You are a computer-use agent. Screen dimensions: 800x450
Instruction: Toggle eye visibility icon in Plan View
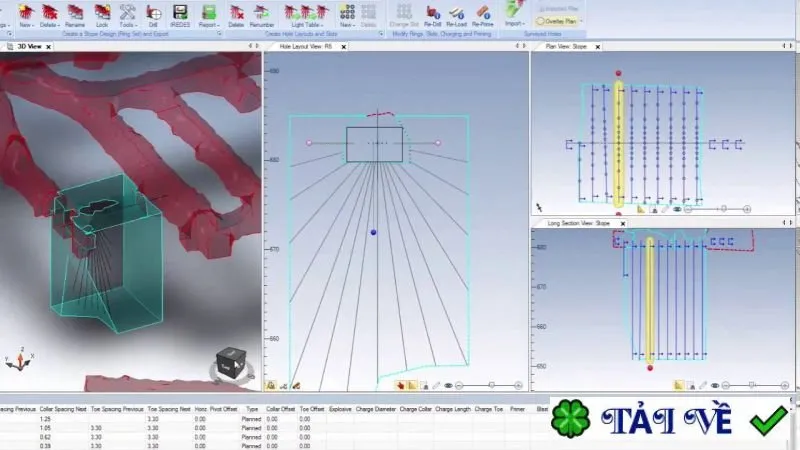coord(677,209)
